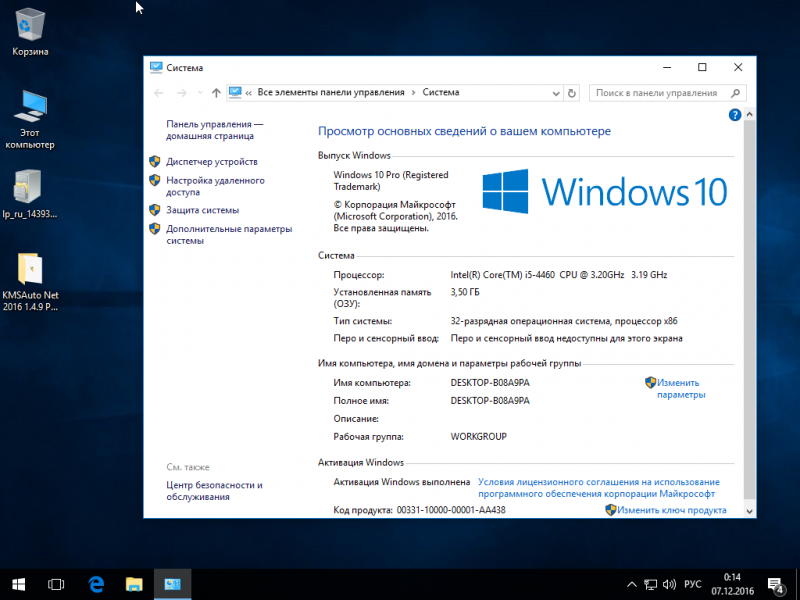This screenshot has height=600, width=800.
Task: Open recent locations dropdown near navigation arrows
Action: pos(200,93)
